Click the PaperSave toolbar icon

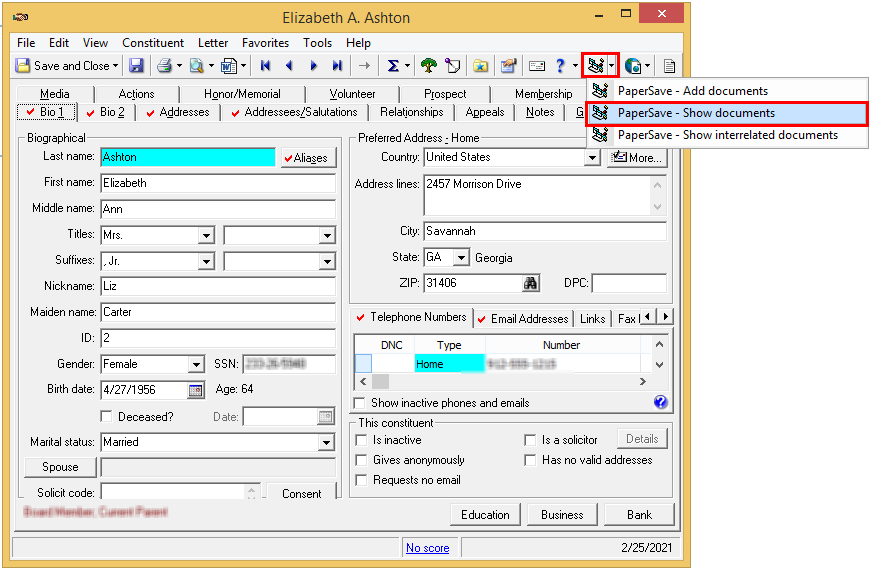(x=596, y=66)
